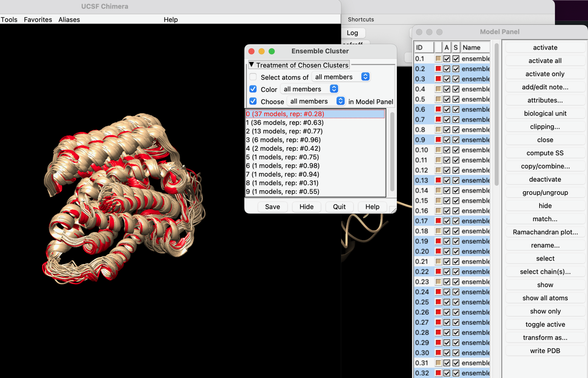Click the green zoom button of Ensemble Cluster
Screen dimensions: 588x378
271,51
